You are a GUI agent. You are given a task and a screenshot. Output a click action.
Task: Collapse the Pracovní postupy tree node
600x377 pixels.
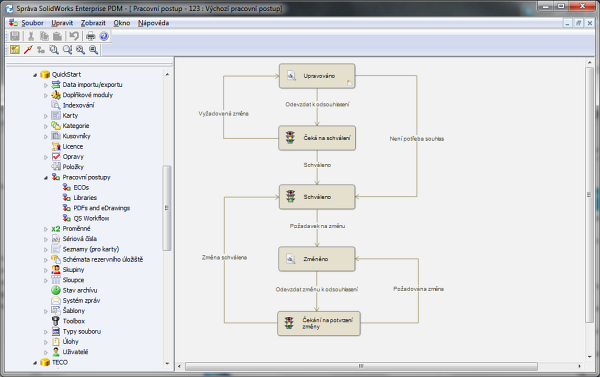pyautogui.click(x=46, y=178)
